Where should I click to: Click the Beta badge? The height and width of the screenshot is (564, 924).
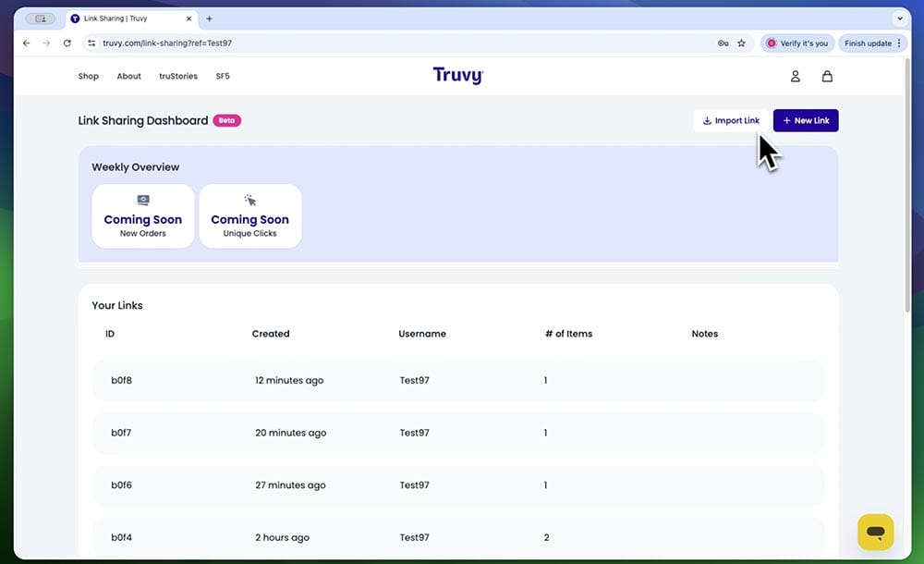(227, 120)
